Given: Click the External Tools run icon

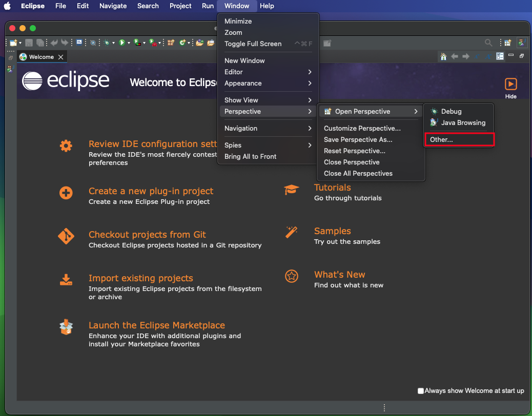Looking at the screenshot, I should (x=153, y=43).
